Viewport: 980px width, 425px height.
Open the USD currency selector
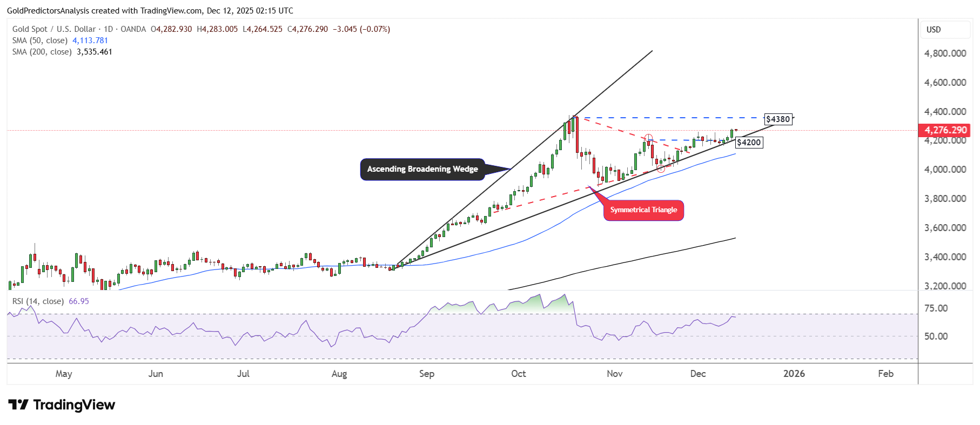[944, 30]
